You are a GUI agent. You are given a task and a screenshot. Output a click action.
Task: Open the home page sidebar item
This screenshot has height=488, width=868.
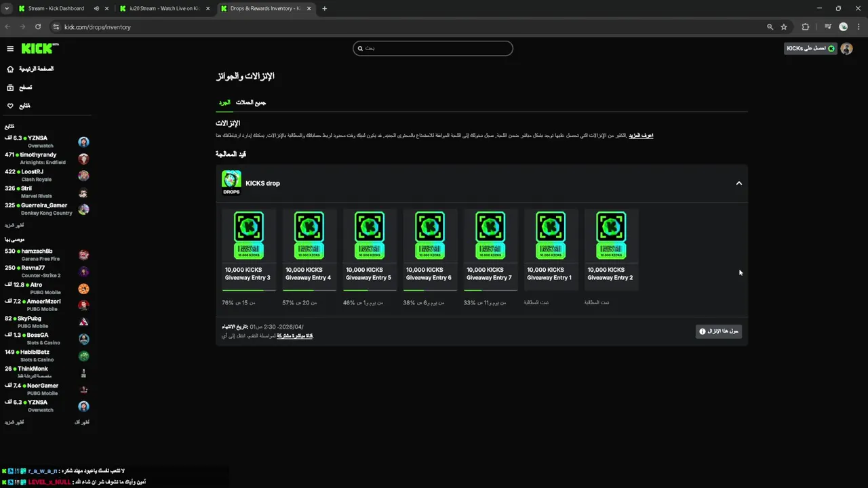pyautogui.click(x=29, y=69)
